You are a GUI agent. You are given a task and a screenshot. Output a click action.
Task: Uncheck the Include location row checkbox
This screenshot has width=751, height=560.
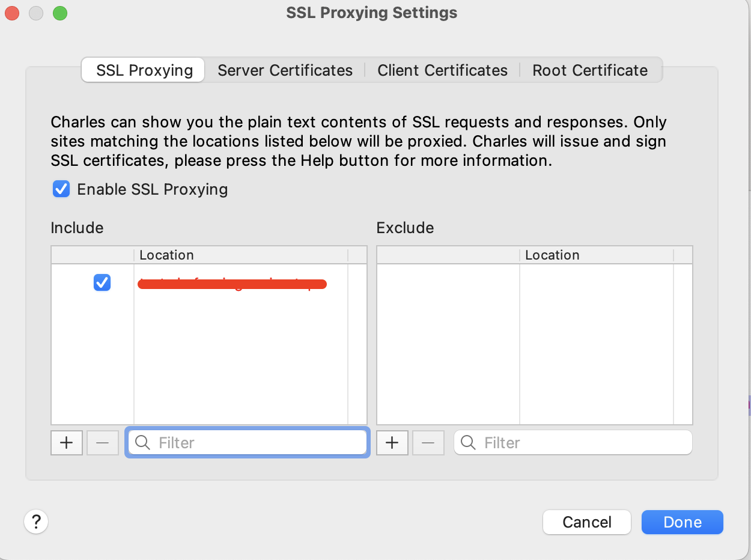[102, 282]
